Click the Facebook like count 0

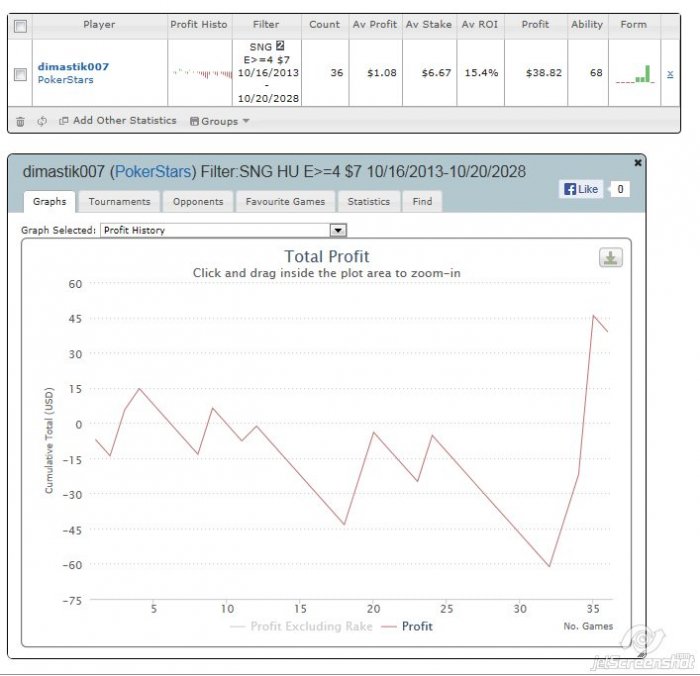tap(620, 189)
